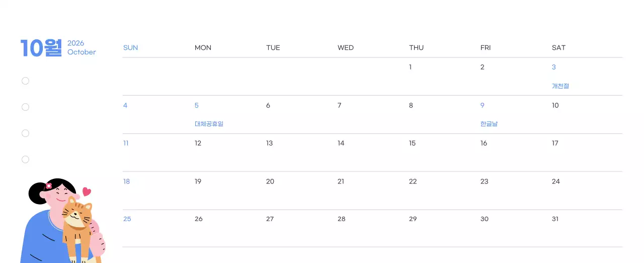Open the 대체공휴일 holiday entry
The height and width of the screenshot is (263, 644).
click(x=209, y=124)
